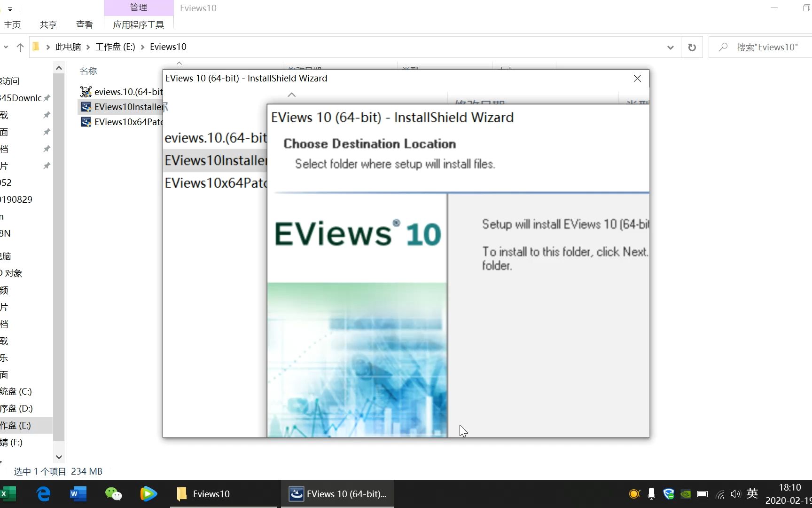The height and width of the screenshot is (508, 812).
Task: Open the 主页 ribbon tab
Action: point(12,25)
